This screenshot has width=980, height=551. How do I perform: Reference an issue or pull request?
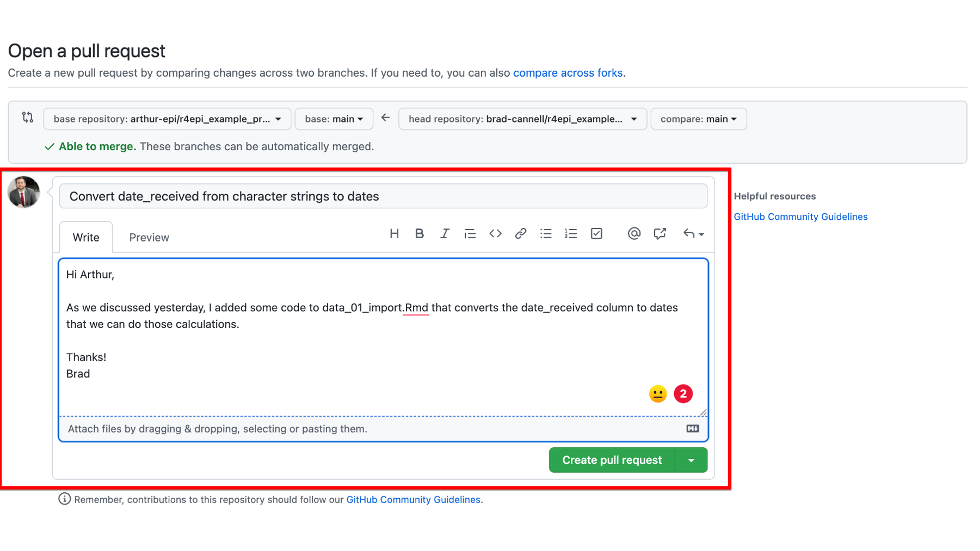tap(660, 234)
